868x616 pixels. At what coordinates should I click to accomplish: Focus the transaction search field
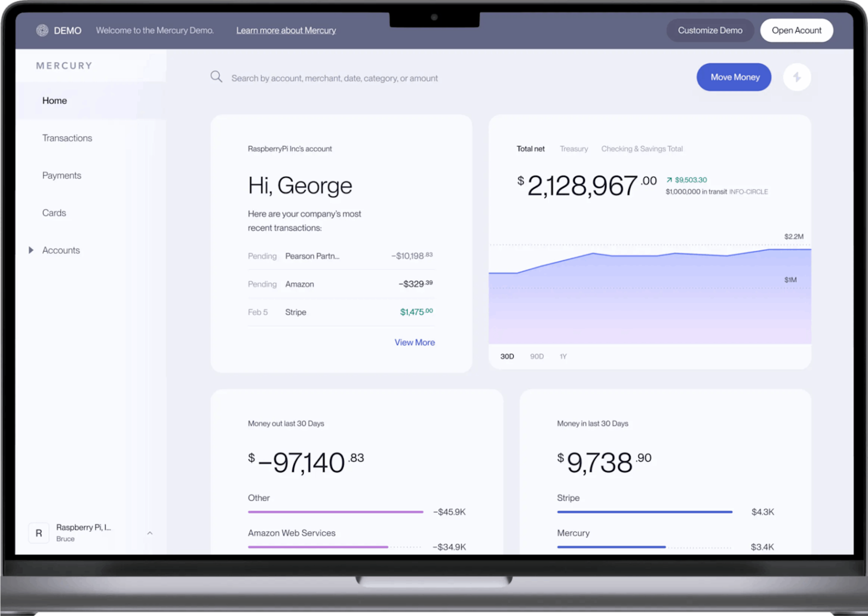335,78
